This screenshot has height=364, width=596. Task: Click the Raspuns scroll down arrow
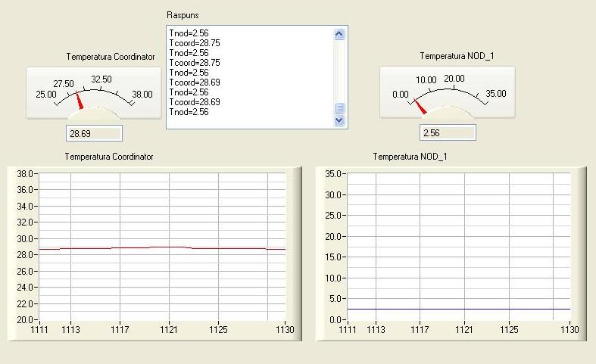339,120
